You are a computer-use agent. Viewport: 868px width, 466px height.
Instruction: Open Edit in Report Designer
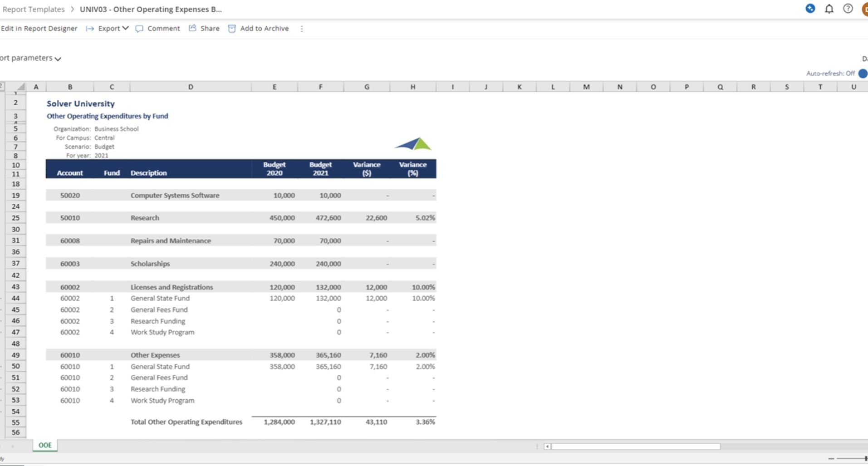click(39, 28)
